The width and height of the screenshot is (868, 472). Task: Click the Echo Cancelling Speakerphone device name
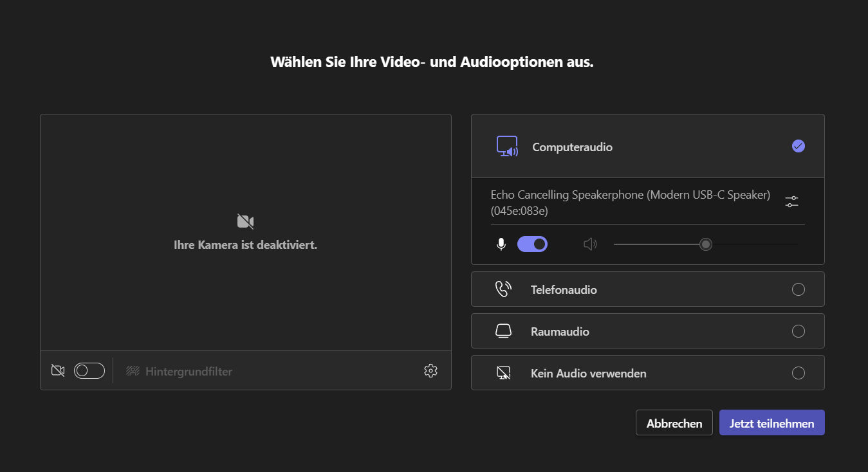tap(630, 202)
